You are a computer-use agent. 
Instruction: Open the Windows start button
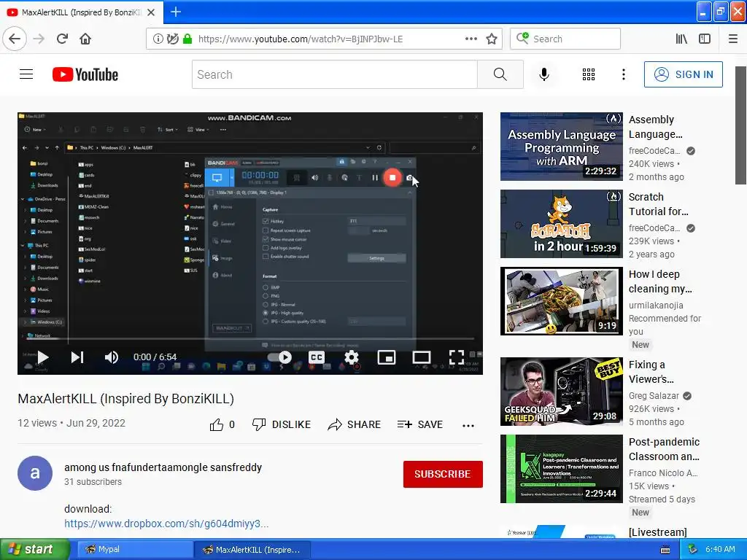35,550
